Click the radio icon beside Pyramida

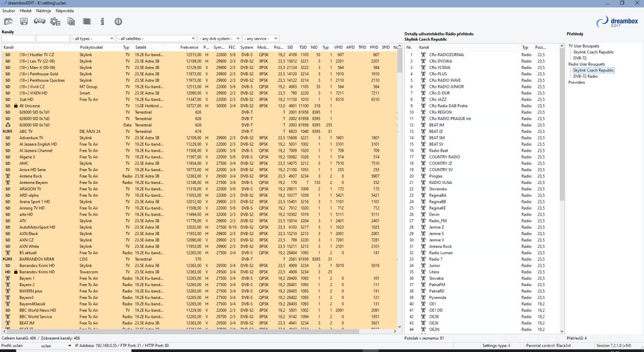(x=423, y=297)
